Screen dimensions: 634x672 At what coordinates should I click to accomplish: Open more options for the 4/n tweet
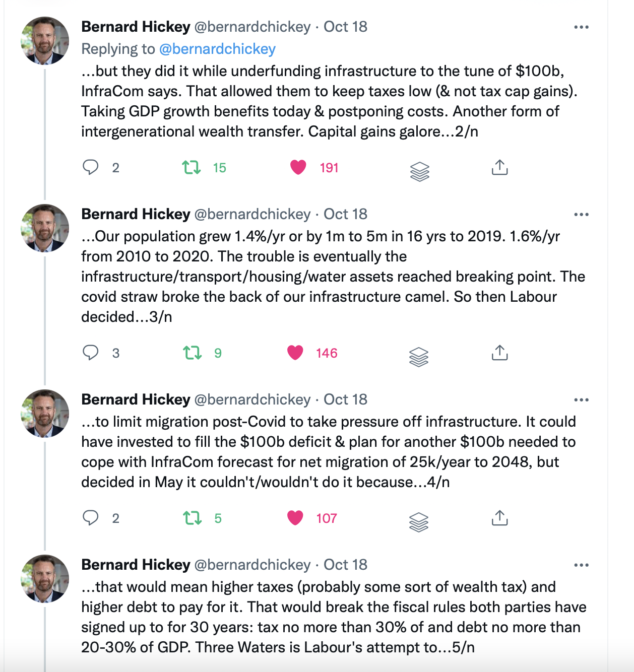pos(581,400)
